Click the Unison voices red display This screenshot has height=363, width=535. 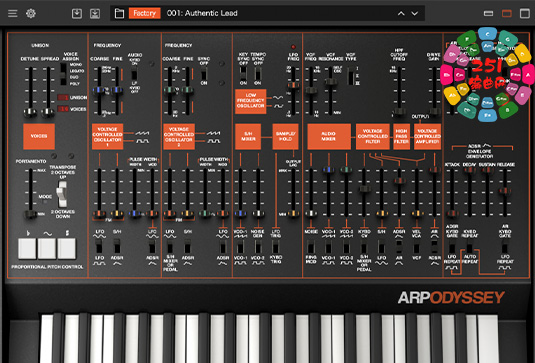[63, 98]
